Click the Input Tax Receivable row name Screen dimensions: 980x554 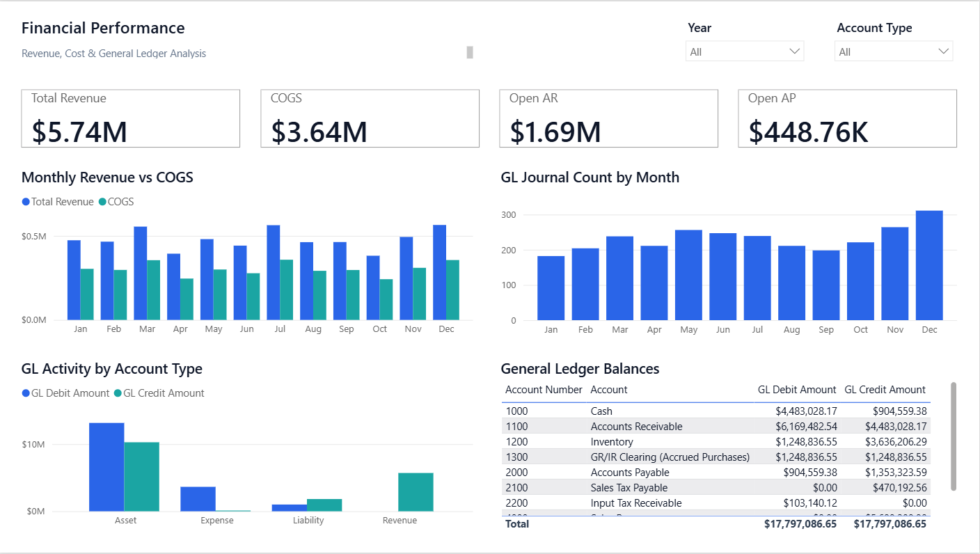click(x=635, y=503)
